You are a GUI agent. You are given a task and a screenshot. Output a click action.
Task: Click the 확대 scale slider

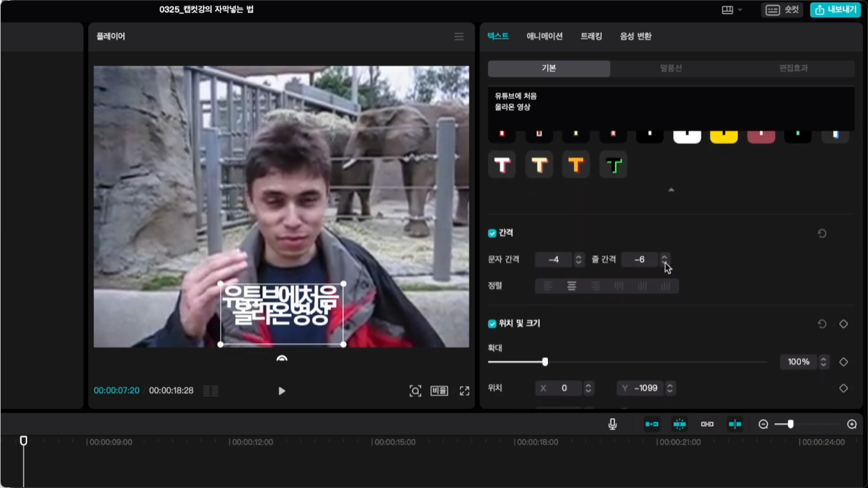(x=627, y=362)
